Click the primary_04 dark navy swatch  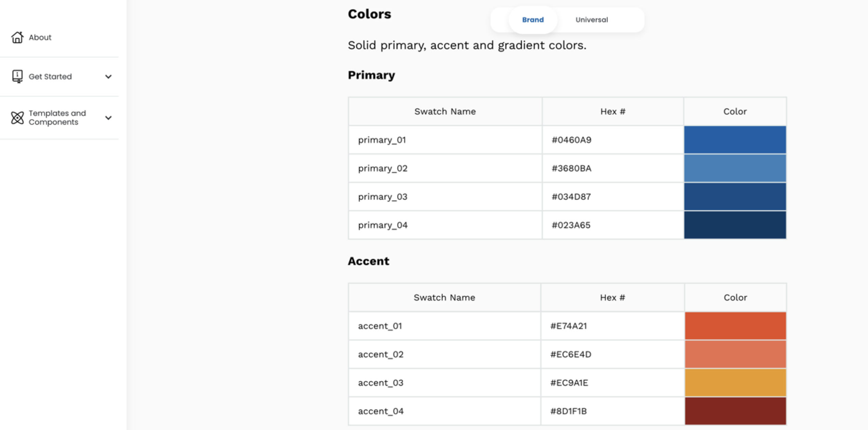[735, 225]
